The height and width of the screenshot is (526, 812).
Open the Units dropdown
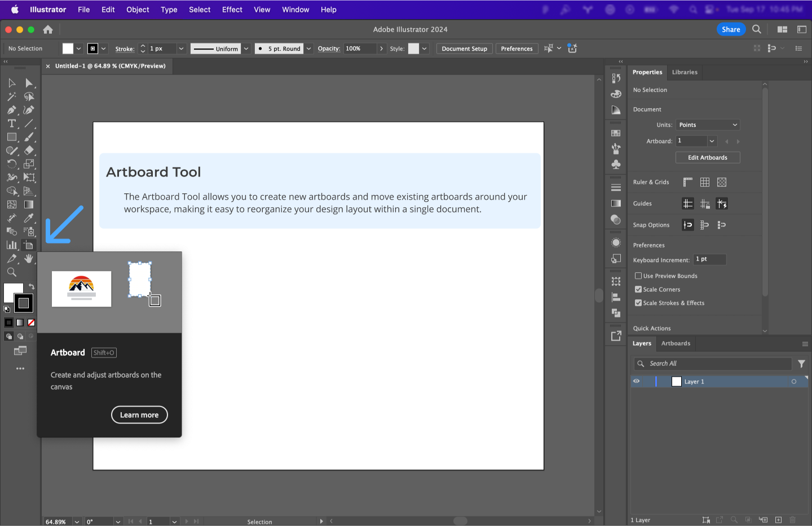(x=708, y=125)
